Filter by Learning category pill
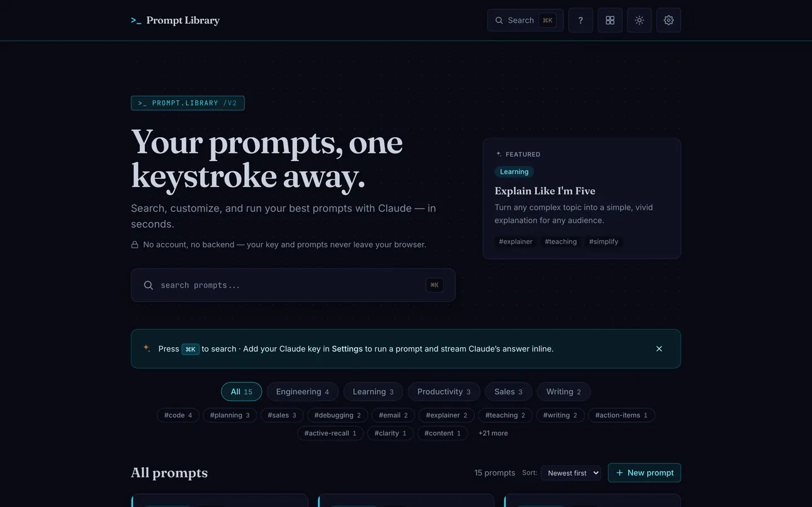This screenshot has height=507, width=812. point(373,391)
